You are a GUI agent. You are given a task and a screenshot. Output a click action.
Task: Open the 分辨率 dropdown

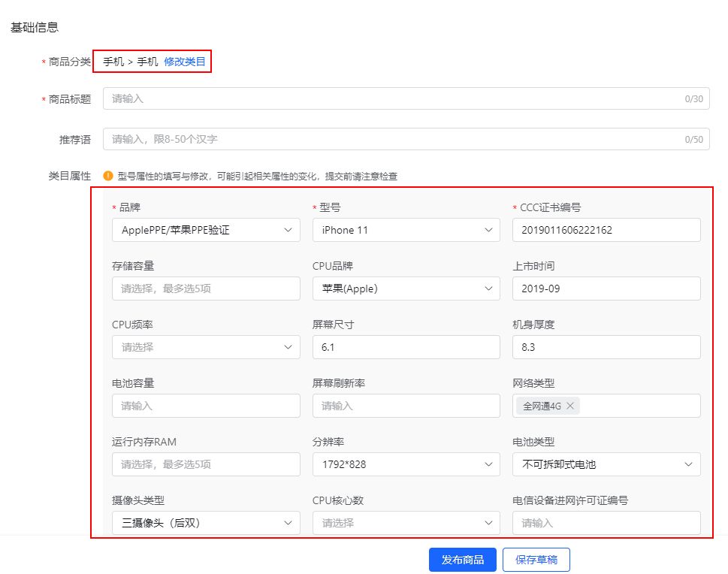406,464
